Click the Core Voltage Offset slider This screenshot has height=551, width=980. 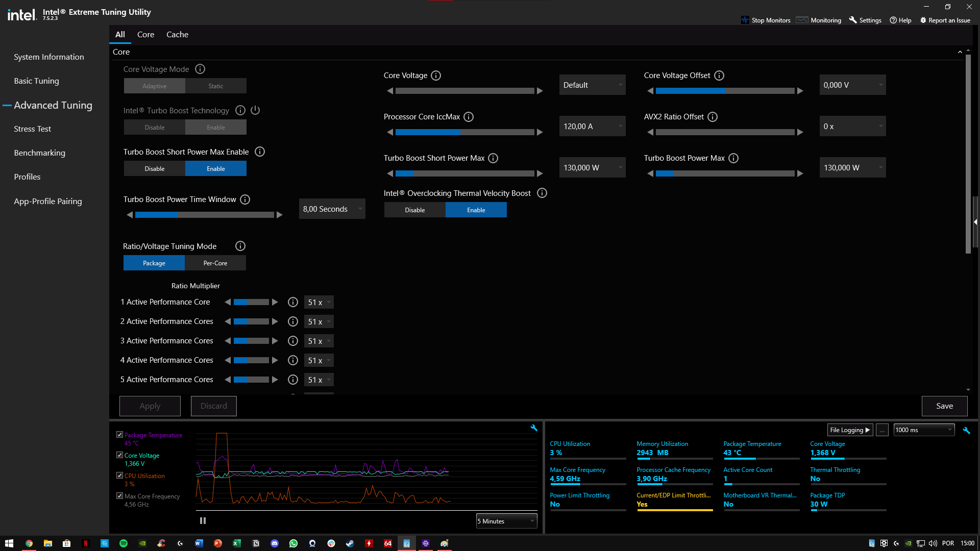click(x=725, y=91)
